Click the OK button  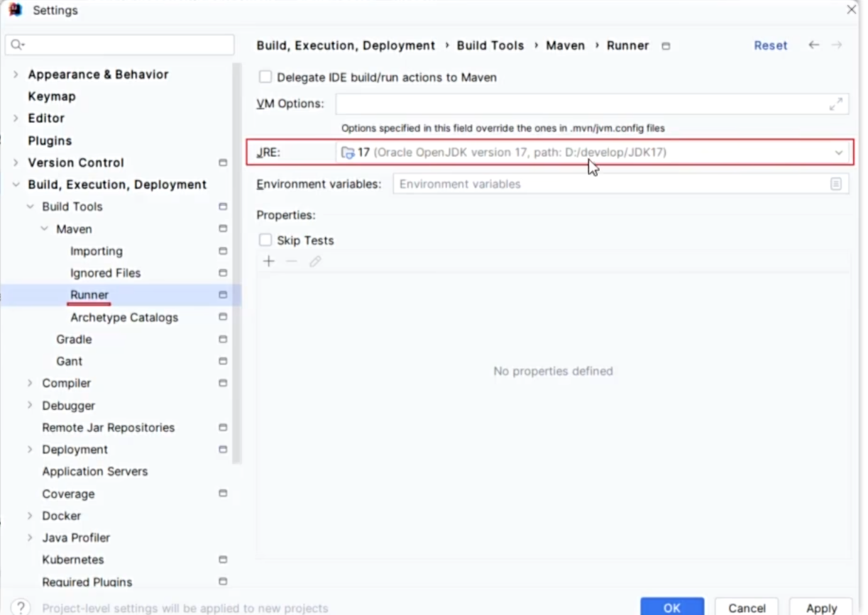671,607
